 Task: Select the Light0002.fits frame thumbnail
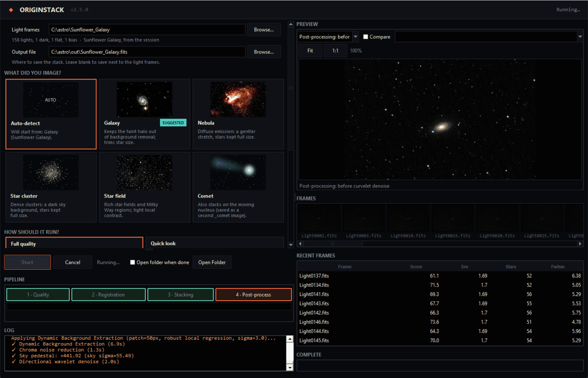tap(319, 221)
